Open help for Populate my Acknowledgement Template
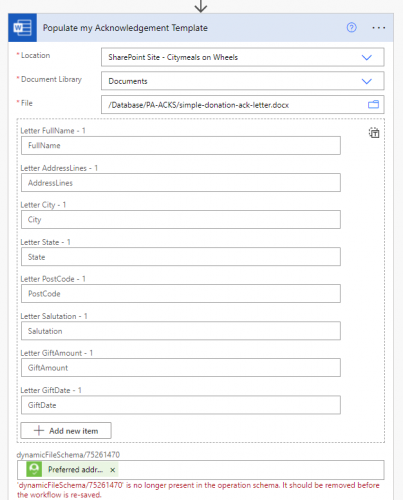 click(351, 27)
